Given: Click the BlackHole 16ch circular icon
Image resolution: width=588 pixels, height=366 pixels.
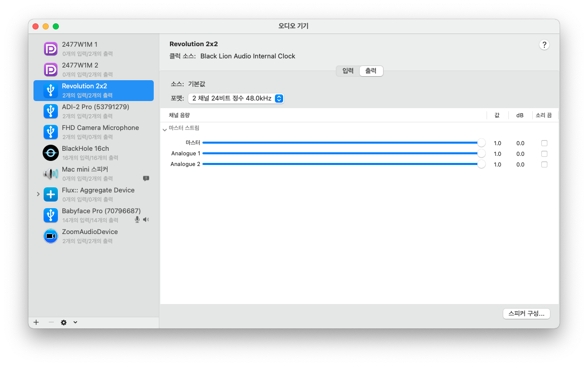Looking at the screenshot, I should pos(51,153).
